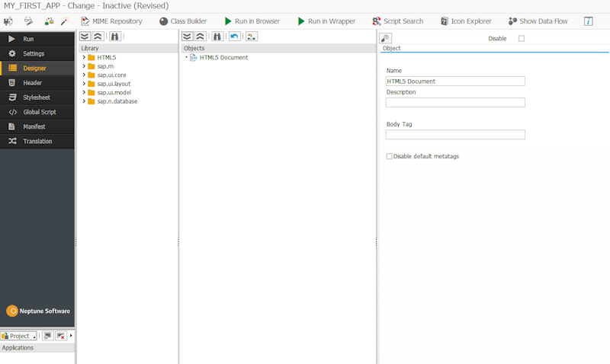The height and width of the screenshot is (364, 610).
Task: Click the glasses and pencil check icon
Action: coord(28,21)
